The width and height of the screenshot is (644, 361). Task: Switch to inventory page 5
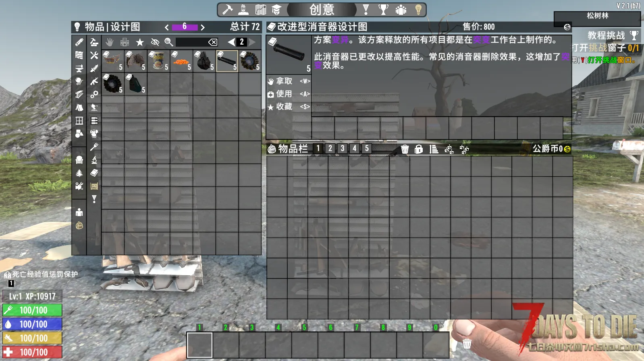tap(367, 149)
